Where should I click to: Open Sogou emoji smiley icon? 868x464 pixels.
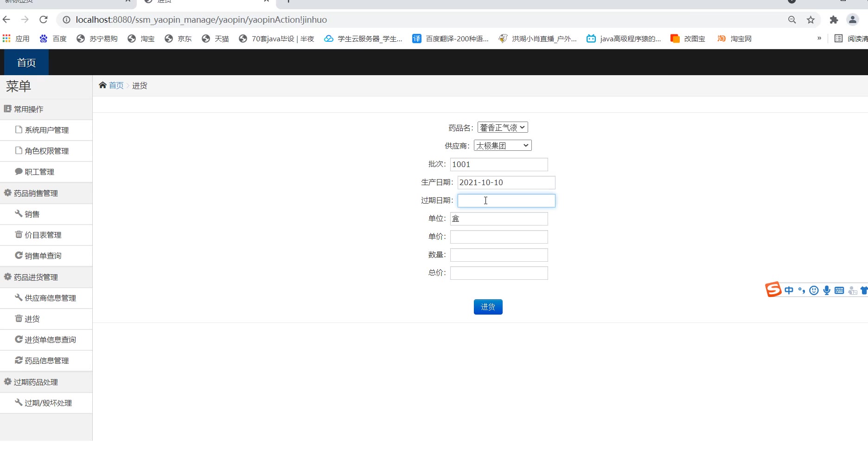click(814, 290)
